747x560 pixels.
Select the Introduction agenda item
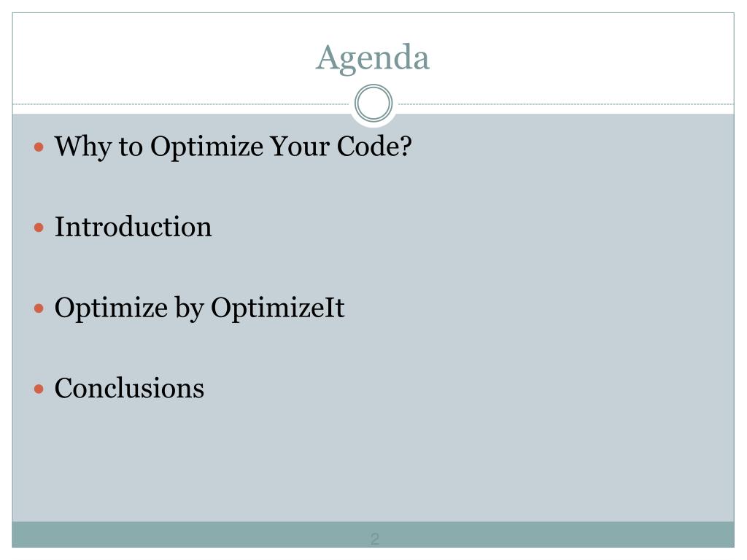click(x=133, y=227)
